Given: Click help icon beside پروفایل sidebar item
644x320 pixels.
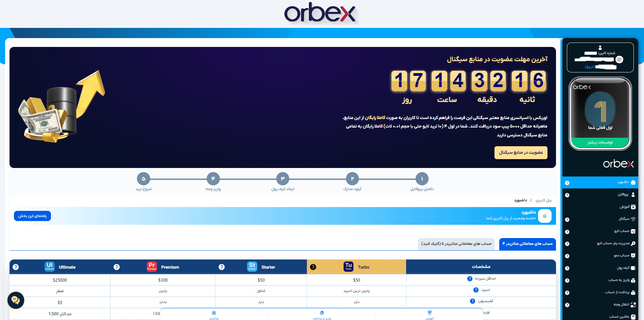Looking at the screenshot, I should [x=567, y=195].
